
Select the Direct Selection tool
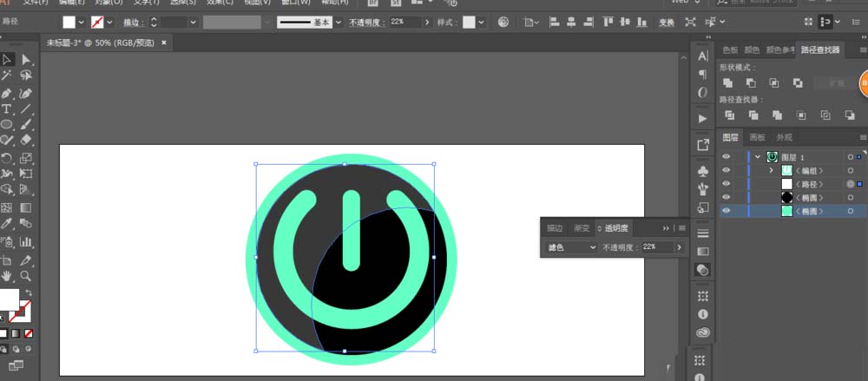tap(25, 59)
